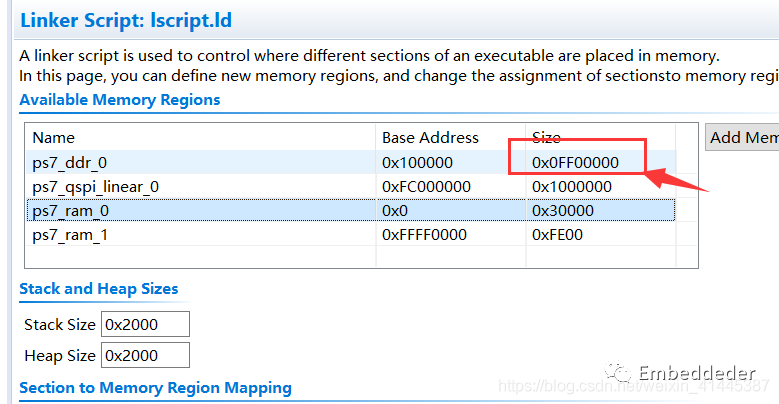Click the ps7_ram_0 base address 0x0

tap(395, 211)
